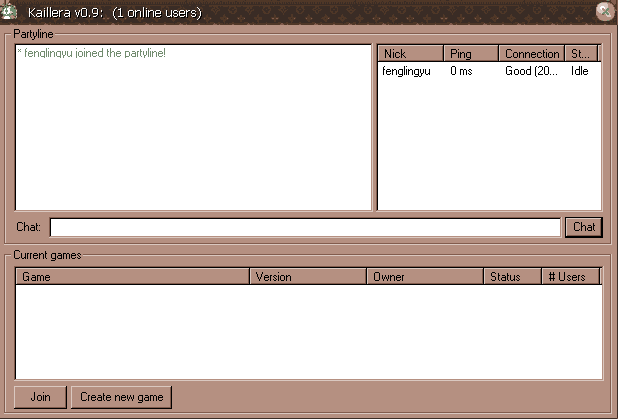The image size is (618, 419).
Task: Click the Good (20... connection cell
Action: (x=531, y=71)
